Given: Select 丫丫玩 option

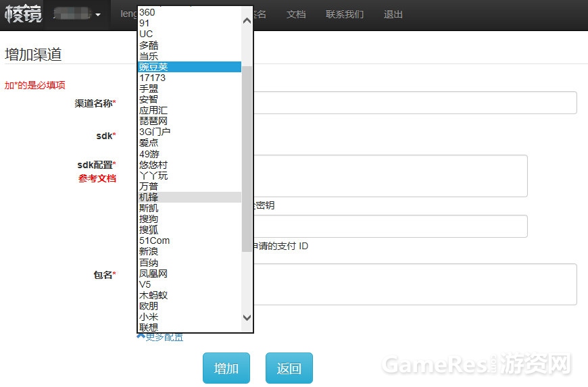Looking at the screenshot, I should [190, 176].
